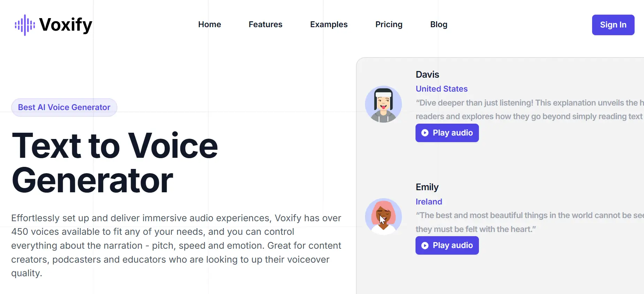Click the Sign In button
644x294 pixels.
tap(613, 25)
